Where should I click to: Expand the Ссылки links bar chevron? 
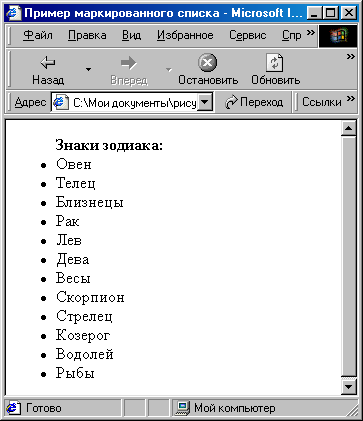(x=350, y=98)
